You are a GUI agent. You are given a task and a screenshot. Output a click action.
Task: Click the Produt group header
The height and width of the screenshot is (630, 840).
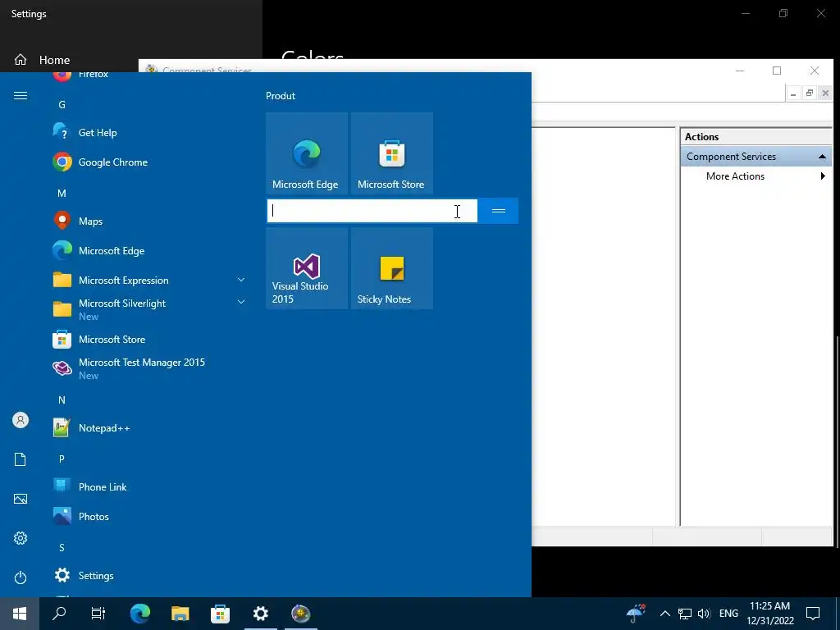pos(281,96)
